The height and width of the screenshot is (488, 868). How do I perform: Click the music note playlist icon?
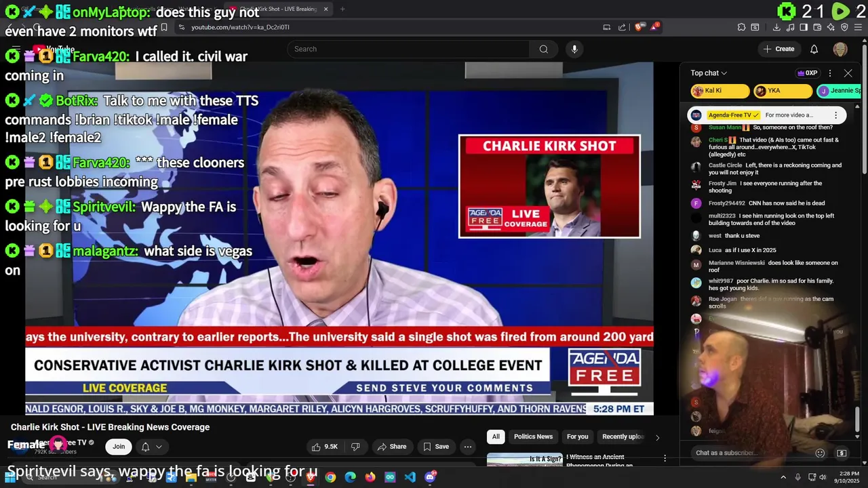point(790,27)
